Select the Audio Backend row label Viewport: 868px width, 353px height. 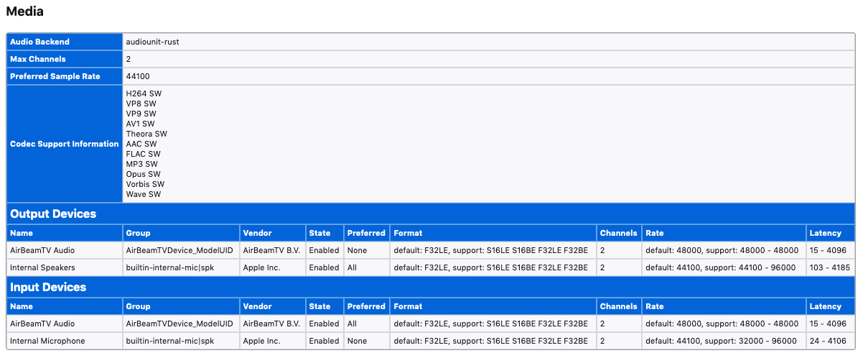39,42
